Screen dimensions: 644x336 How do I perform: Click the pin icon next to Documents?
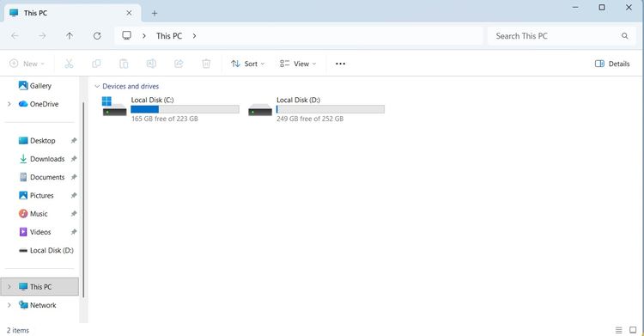(74, 177)
